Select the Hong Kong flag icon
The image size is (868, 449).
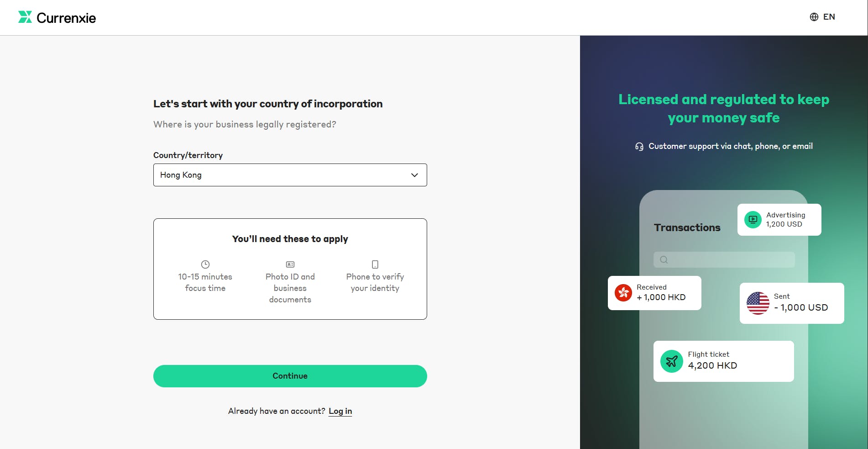624,293
